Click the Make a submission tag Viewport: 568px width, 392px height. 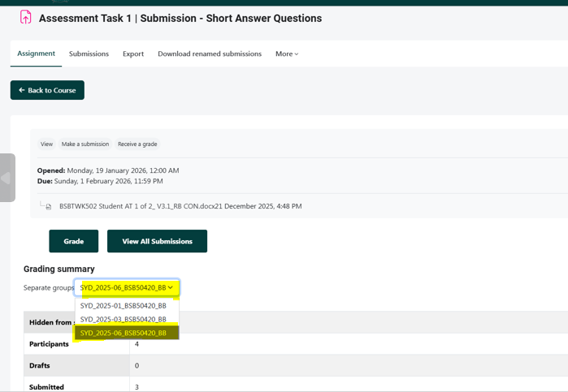tap(85, 144)
